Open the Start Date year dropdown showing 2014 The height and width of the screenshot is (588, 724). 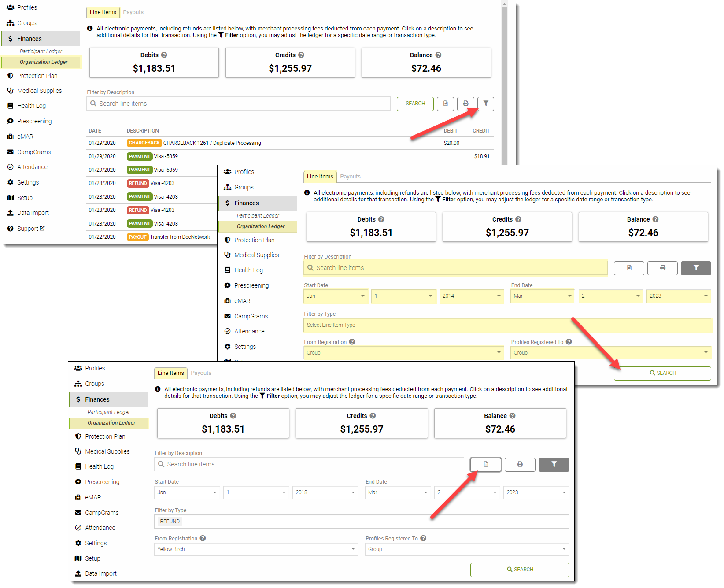(x=471, y=296)
